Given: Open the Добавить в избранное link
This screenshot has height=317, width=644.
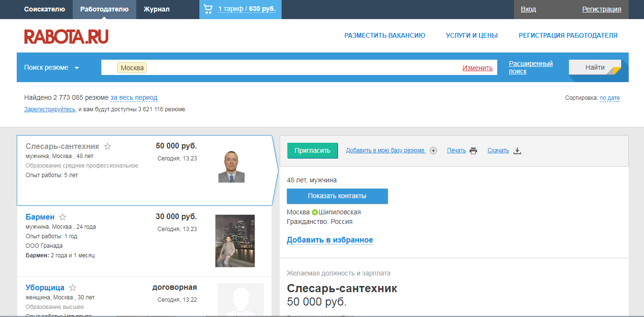Looking at the screenshot, I should tap(329, 240).
